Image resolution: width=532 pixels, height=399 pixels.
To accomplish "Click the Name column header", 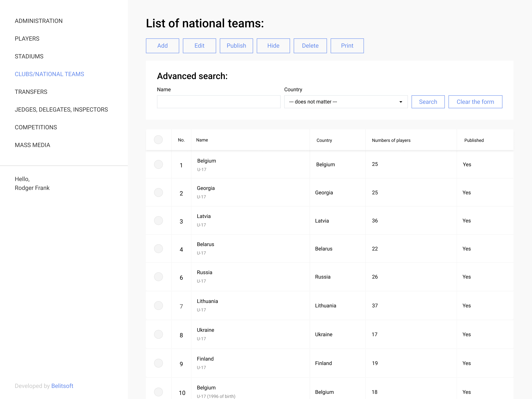I will click(x=202, y=140).
